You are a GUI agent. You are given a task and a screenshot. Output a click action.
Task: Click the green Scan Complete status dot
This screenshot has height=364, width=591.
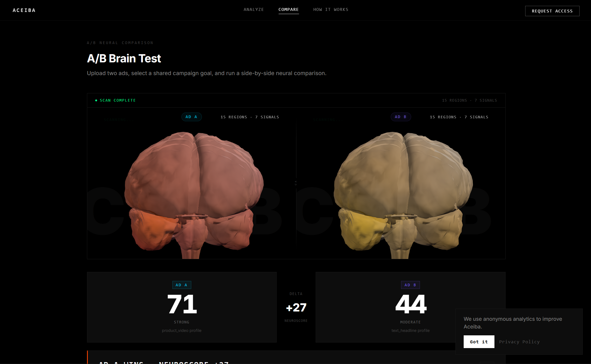[x=96, y=101]
